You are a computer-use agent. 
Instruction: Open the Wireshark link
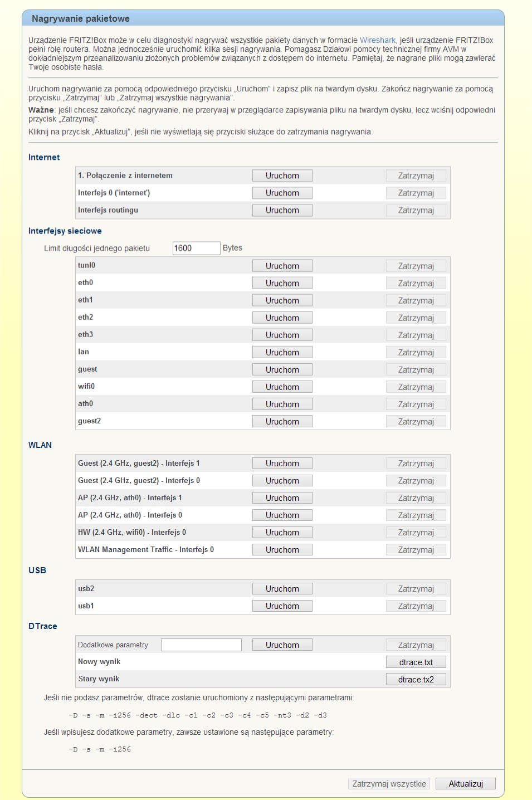[x=377, y=40]
